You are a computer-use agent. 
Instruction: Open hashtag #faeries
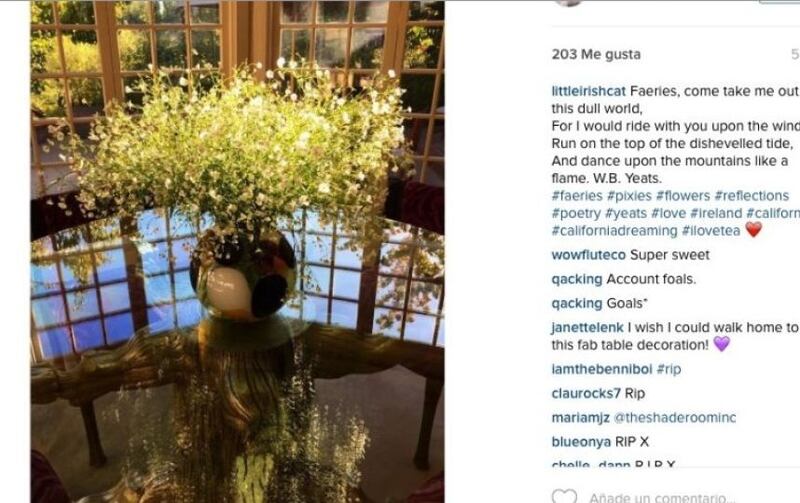577,196
